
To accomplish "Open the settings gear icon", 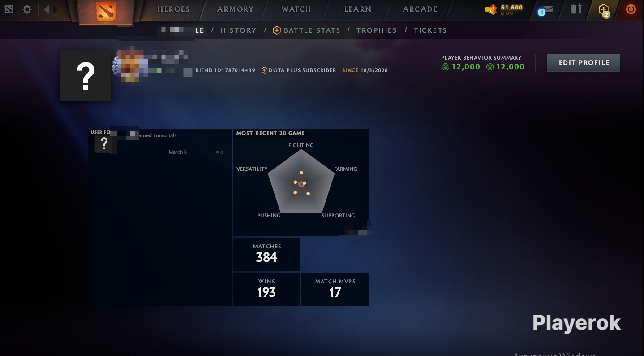I will click(x=27, y=9).
